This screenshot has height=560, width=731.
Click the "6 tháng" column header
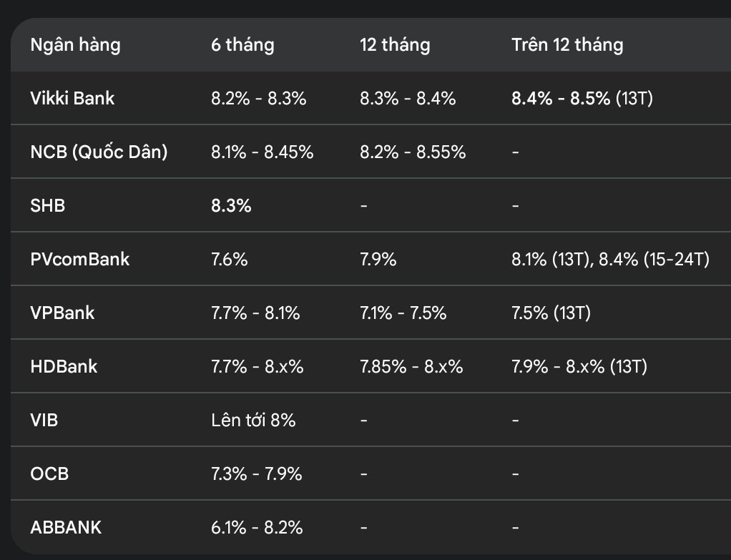click(x=242, y=45)
